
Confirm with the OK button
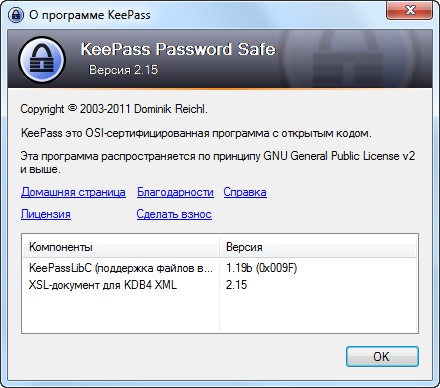pyautogui.click(x=382, y=357)
